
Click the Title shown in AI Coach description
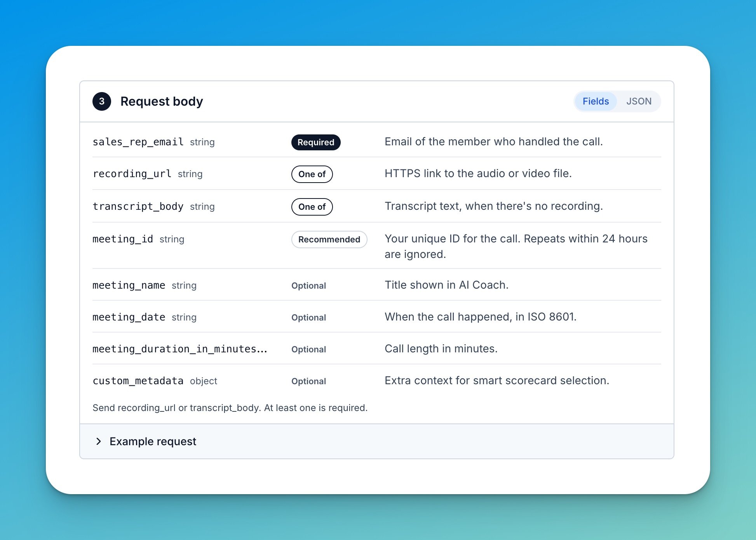(446, 285)
